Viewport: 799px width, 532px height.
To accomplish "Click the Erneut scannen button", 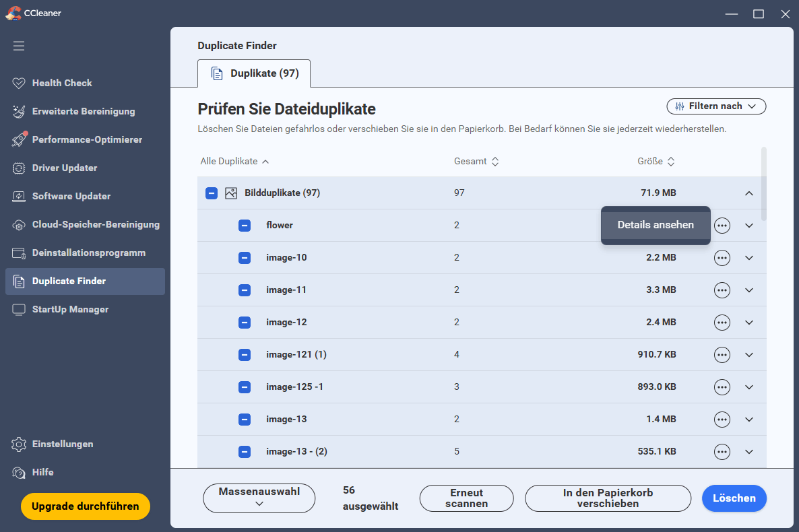I will point(466,498).
